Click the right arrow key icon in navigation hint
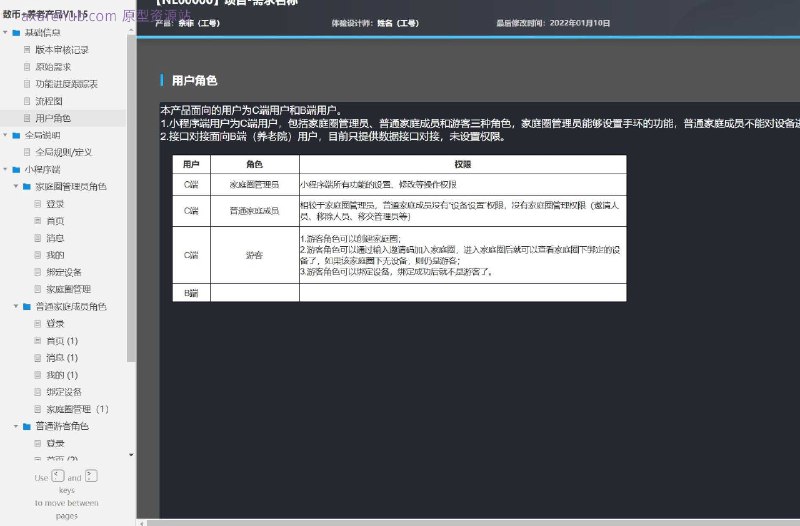 (x=91, y=476)
